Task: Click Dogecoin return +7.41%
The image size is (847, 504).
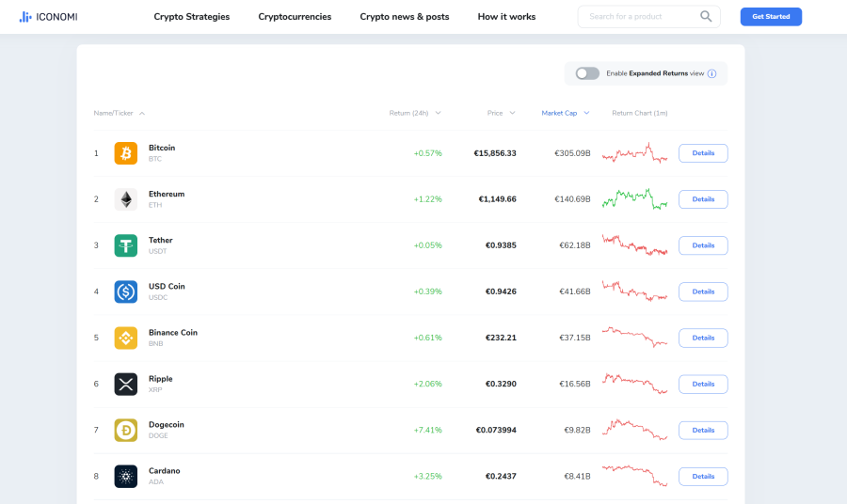Action: coord(428,430)
